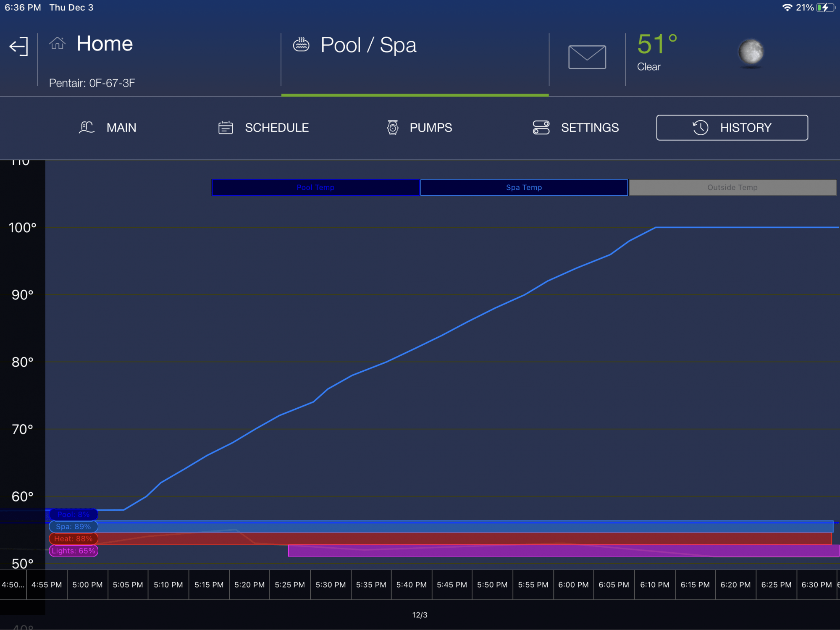The width and height of the screenshot is (840, 630).
Task: Toggle the Outside Temp graph line
Action: coord(732,187)
